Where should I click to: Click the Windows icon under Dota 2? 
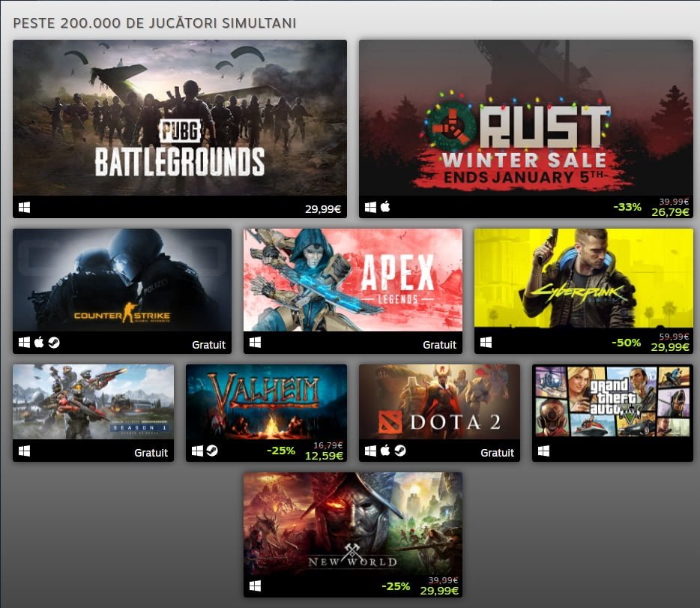370,451
